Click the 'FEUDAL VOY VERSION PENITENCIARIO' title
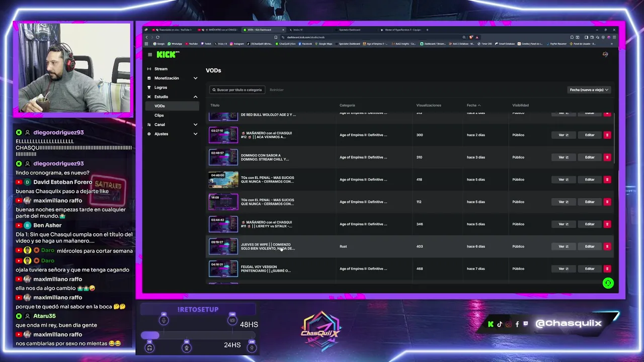The width and height of the screenshot is (644, 362). [x=266, y=268]
